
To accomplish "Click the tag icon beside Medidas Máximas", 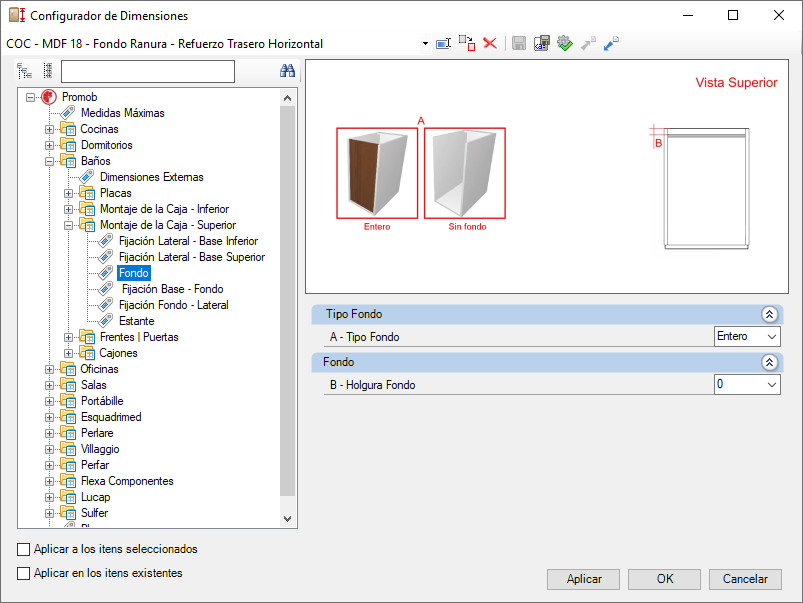I will pyautogui.click(x=68, y=113).
